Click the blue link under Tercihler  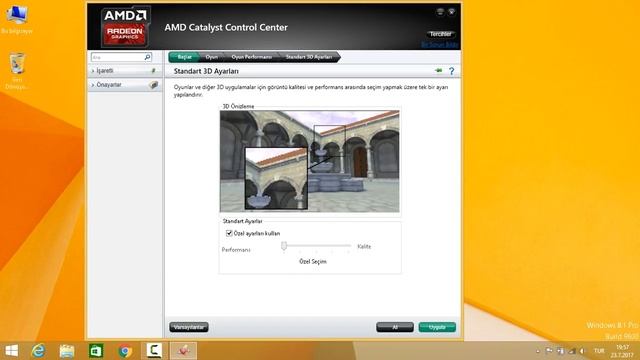(440, 44)
